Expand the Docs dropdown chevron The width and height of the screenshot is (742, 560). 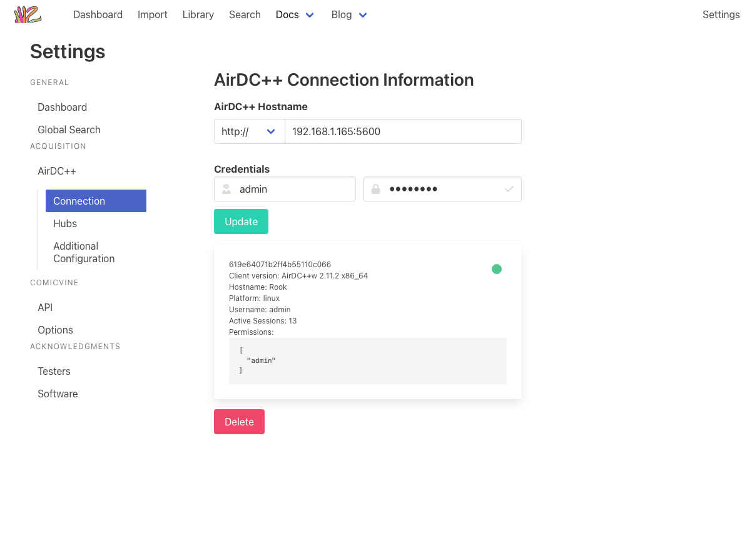(310, 15)
